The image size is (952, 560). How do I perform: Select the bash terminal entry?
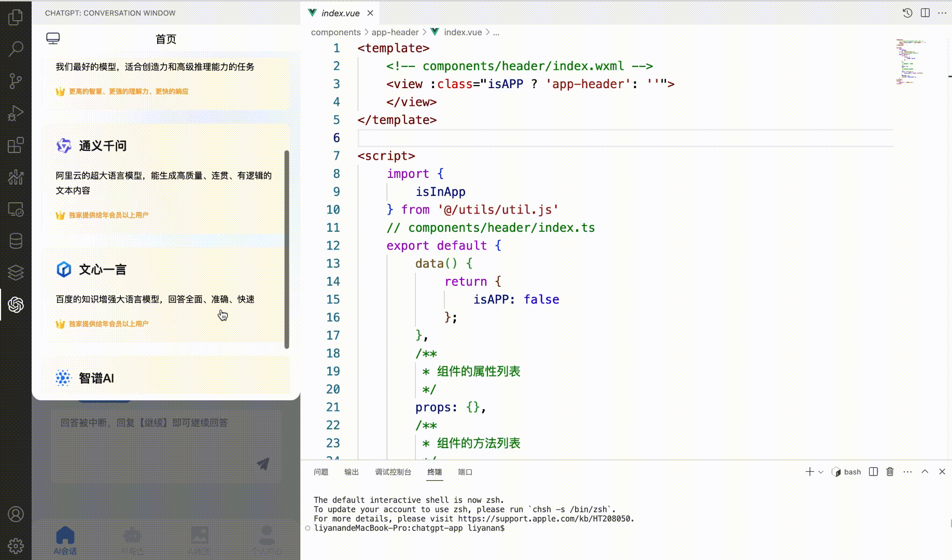point(846,472)
